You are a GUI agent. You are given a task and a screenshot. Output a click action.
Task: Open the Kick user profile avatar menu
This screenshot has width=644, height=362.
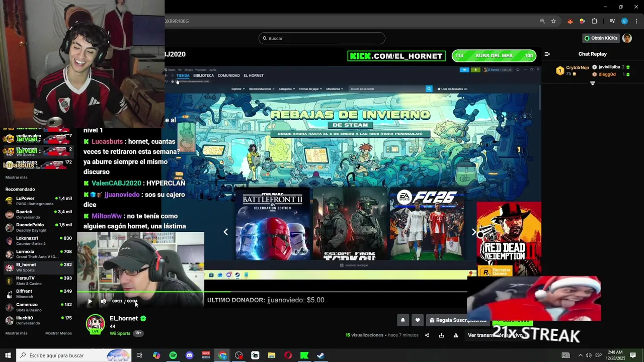tap(627, 38)
